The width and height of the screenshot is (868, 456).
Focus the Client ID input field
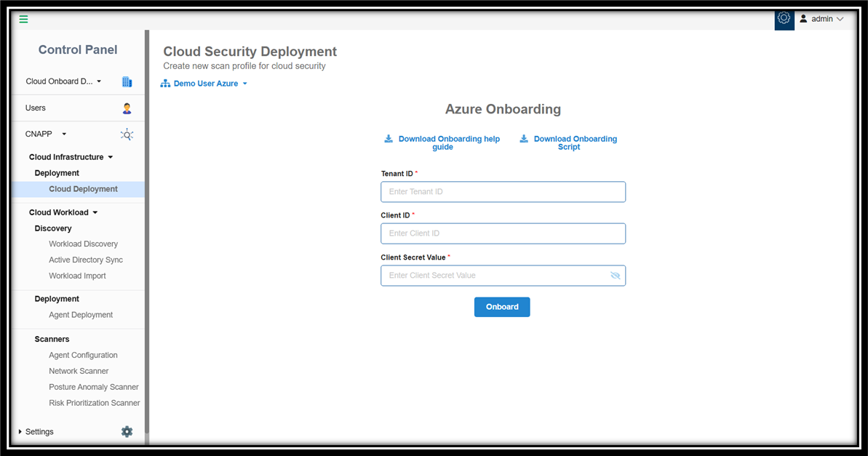pyautogui.click(x=503, y=233)
